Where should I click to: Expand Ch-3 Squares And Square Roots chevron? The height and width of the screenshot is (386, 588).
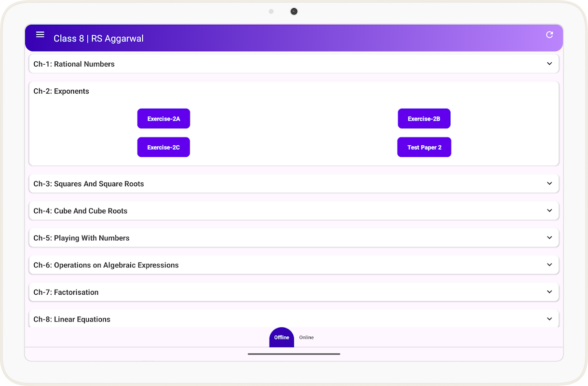pyautogui.click(x=549, y=183)
